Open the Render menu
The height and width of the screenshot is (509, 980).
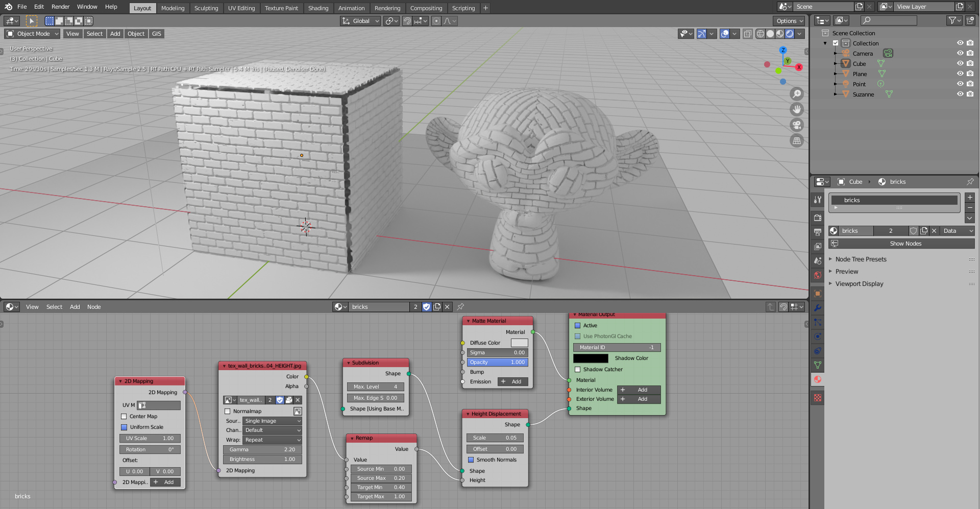(x=60, y=7)
